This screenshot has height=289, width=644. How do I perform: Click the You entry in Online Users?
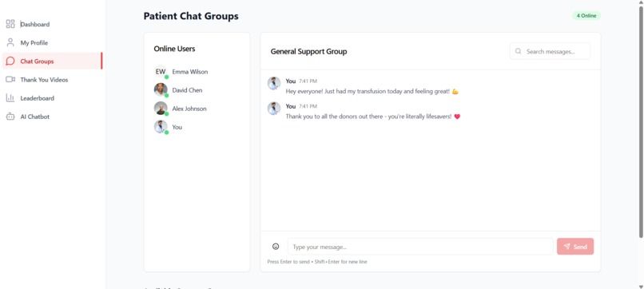point(177,127)
